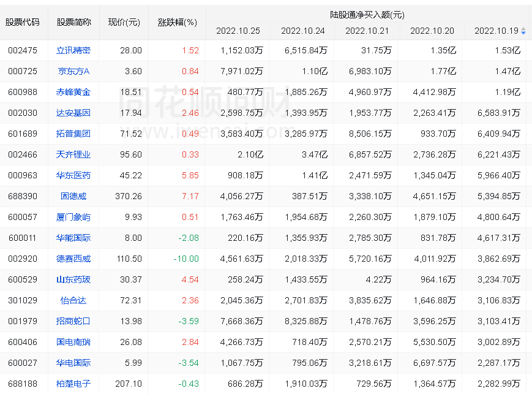
Task: Click net buy value 4.22万
Action: pyautogui.click(x=378, y=279)
